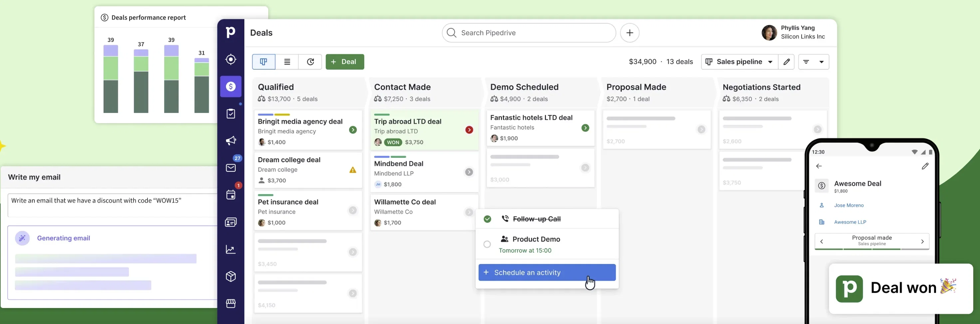980x324 pixels.
Task: Click Phyllis Yang's profile avatar
Action: coord(769,33)
